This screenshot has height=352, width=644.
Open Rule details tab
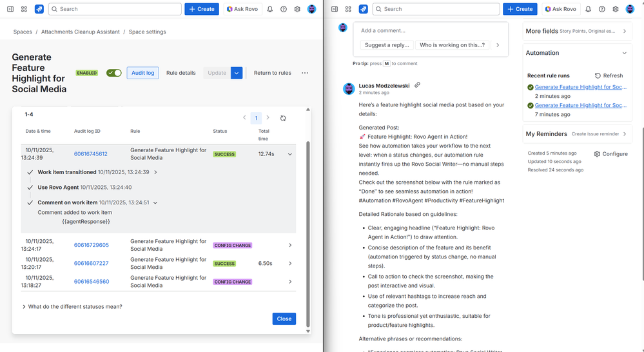pyautogui.click(x=181, y=73)
